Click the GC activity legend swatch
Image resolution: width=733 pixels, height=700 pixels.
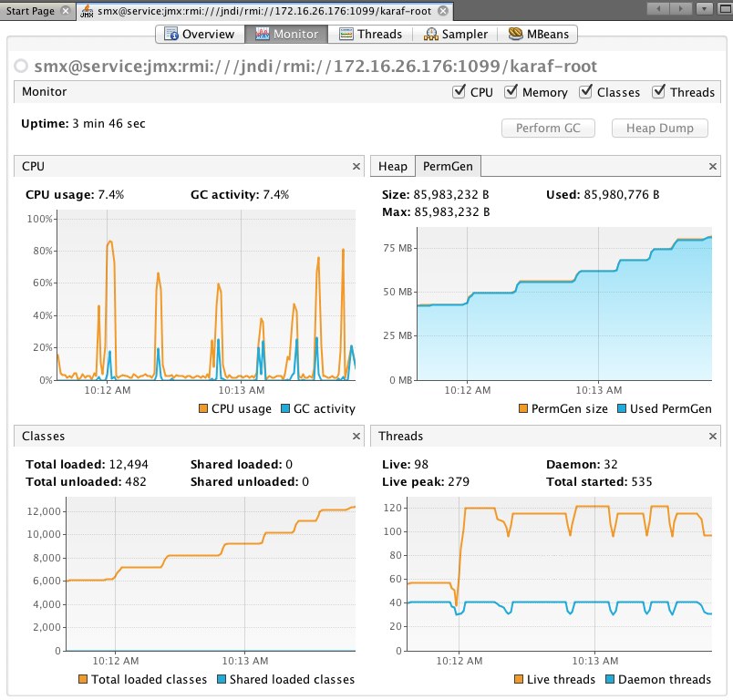[x=285, y=408]
